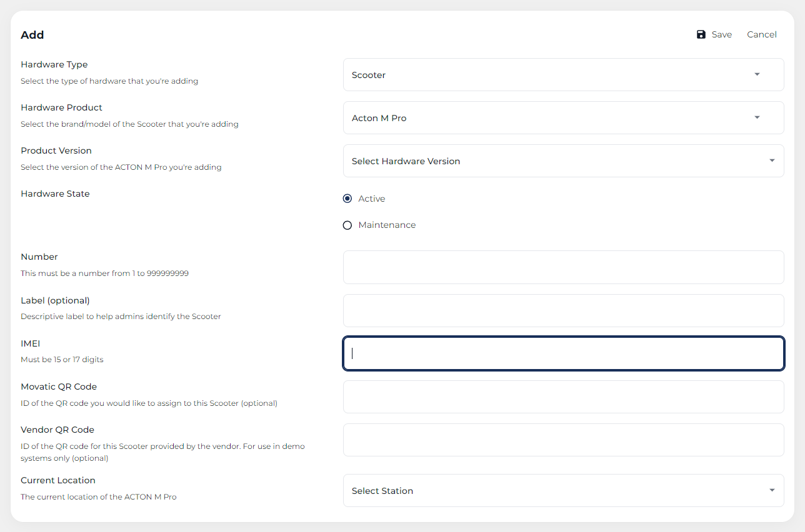
Task: Click the Active option label
Action: pos(371,199)
